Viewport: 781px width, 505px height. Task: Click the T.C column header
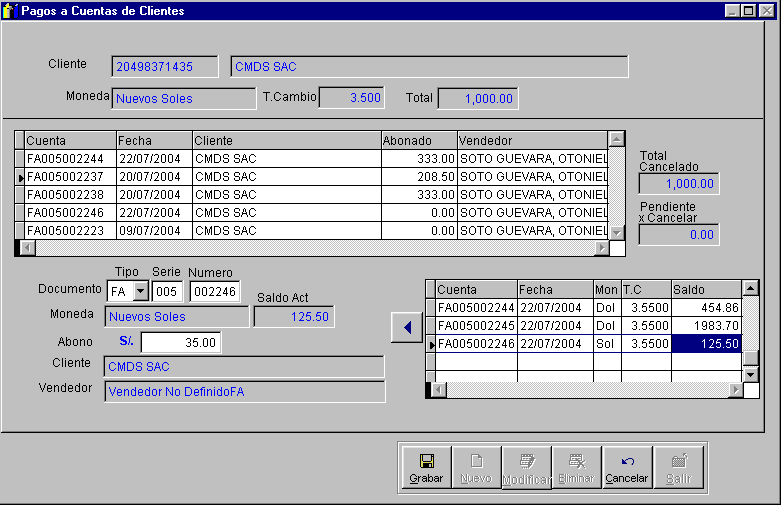[646, 289]
